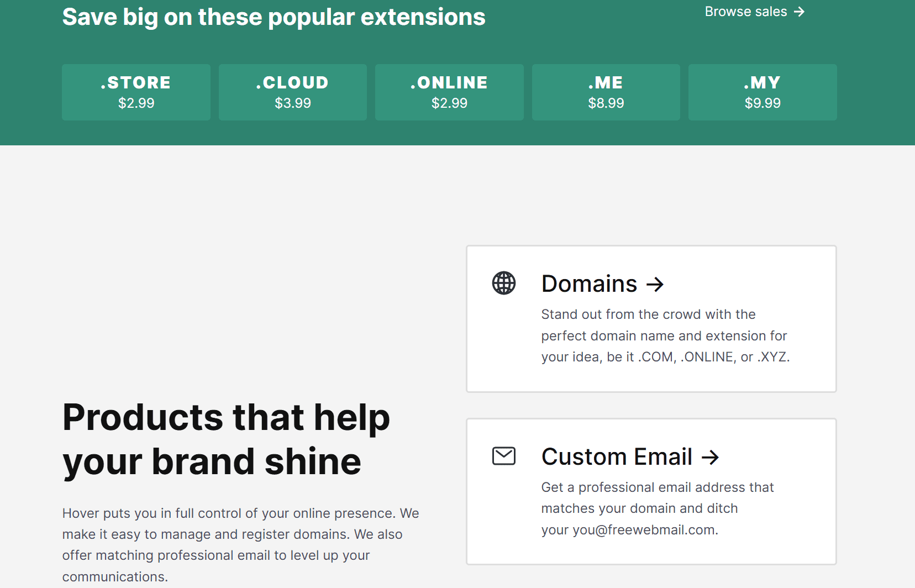The width and height of the screenshot is (915, 588).
Task: Click the 'Products that help your brand shine' heading
Action: [226, 439]
